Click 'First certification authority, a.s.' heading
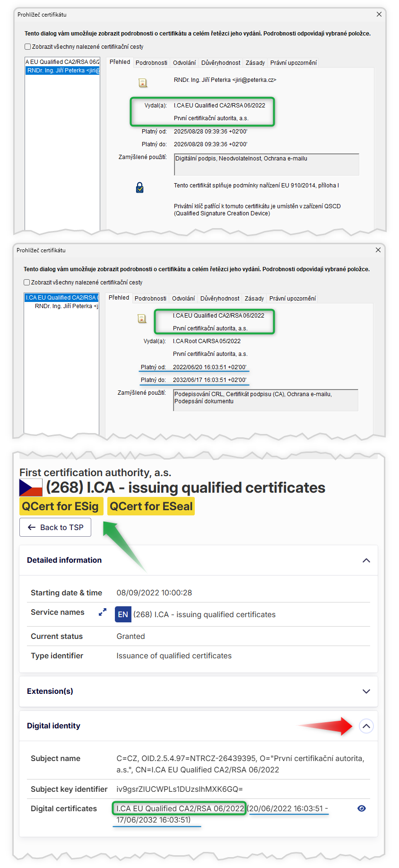399x868 pixels. point(95,472)
